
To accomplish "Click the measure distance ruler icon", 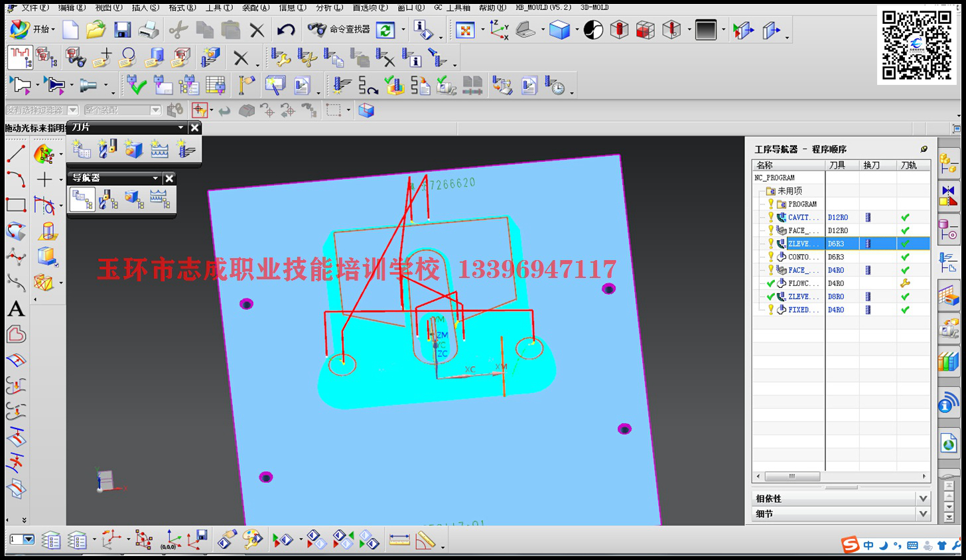I will pyautogui.click(x=399, y=540).
